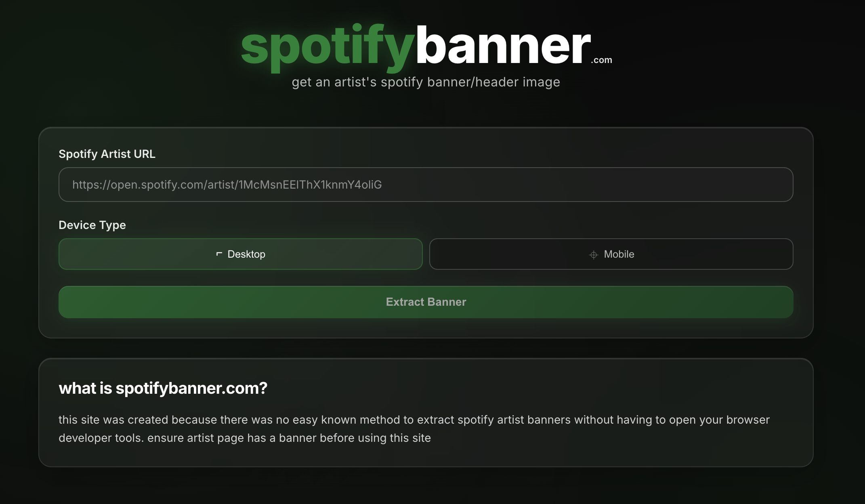Click the tagline 'get an artist's spotify banner/header image'
865x504 pixels.
click(426, 82)
